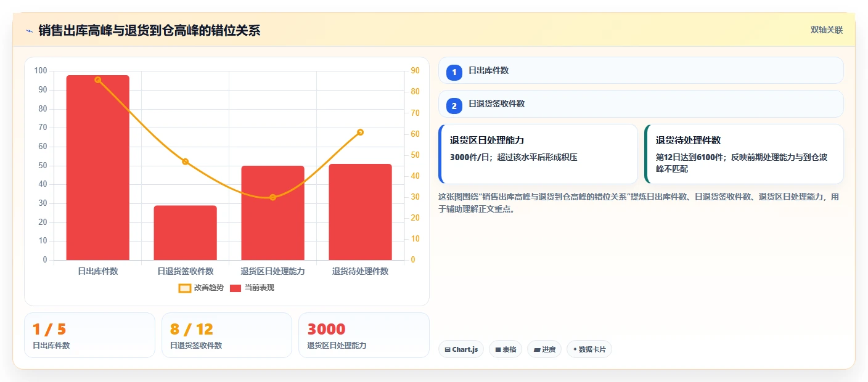The image size is (868, 382).
Task: Click the trend line point above 日退货签收件数
Action: point(186,161)
